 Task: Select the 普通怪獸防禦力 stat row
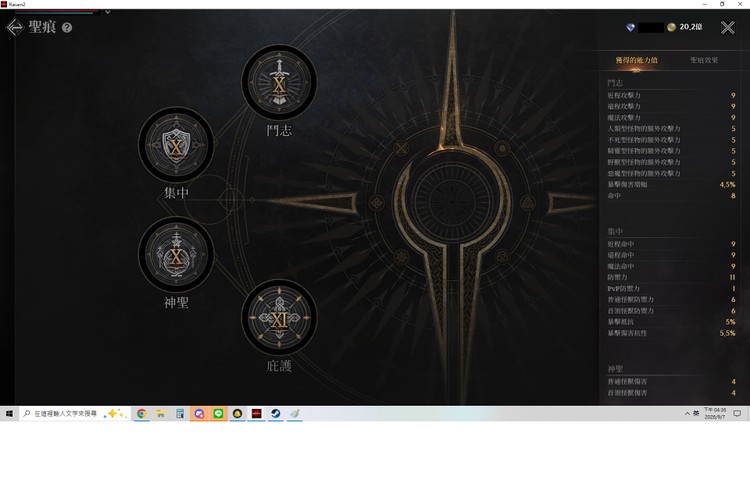click(x=671, y=299)
